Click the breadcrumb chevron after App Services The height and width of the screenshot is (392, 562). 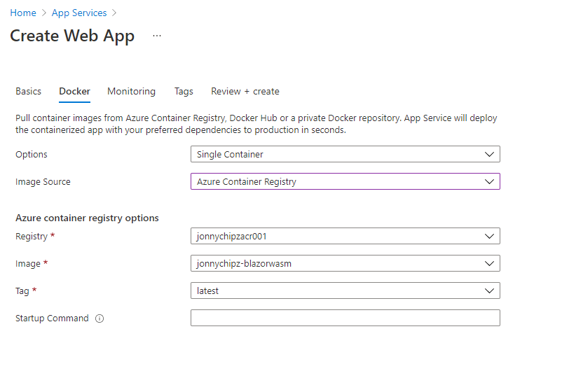[114, 13]
